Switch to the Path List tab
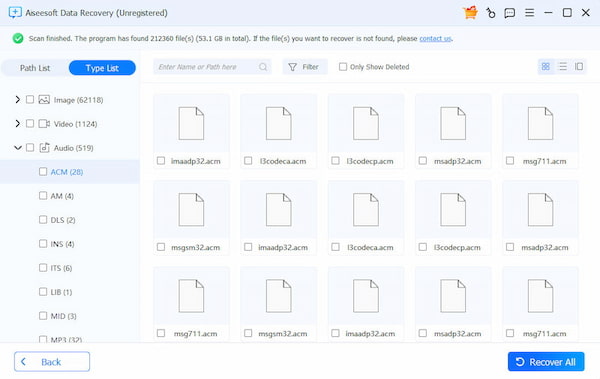 [x=35, y=68]
